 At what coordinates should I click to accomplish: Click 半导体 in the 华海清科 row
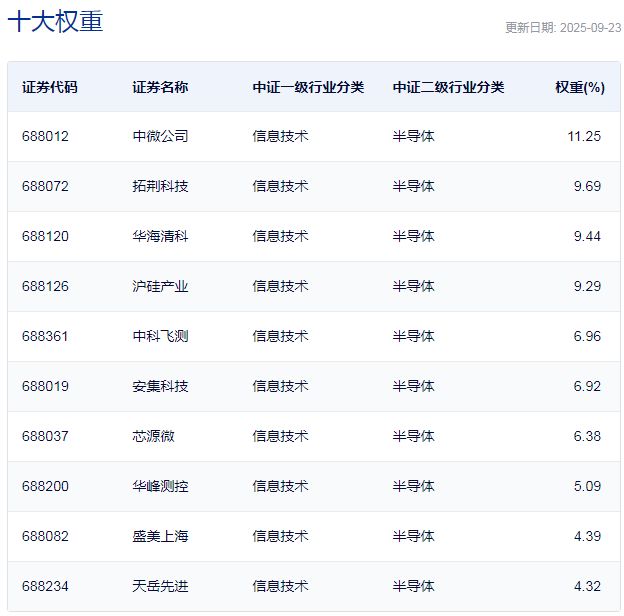point(413,236)
